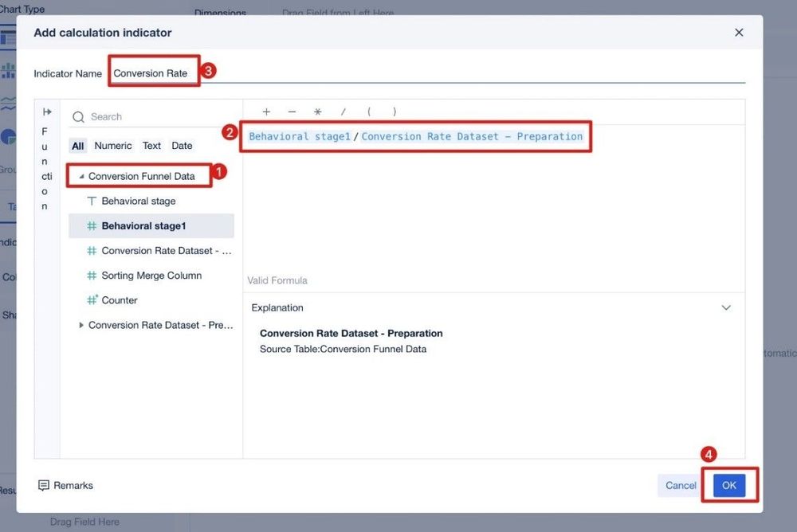Expand the Conversion Rate Dataset - Pre node
The height and width of the screenshot is (532, 797).
pyautogui.click(x=80, y=324)
